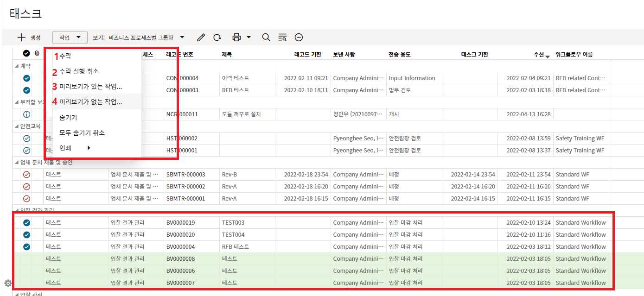Toggle the status check for row HST-000002
Viewport: 644px width, 296px height.
[26, 139]
